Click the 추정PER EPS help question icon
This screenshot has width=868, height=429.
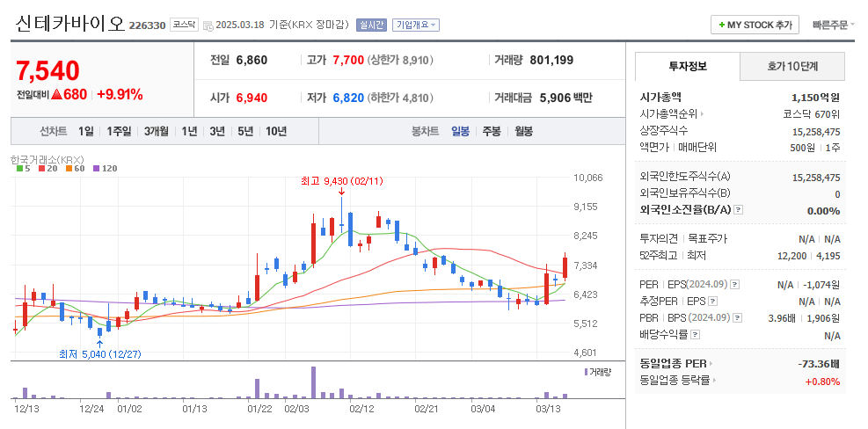(x=713, y=302)
